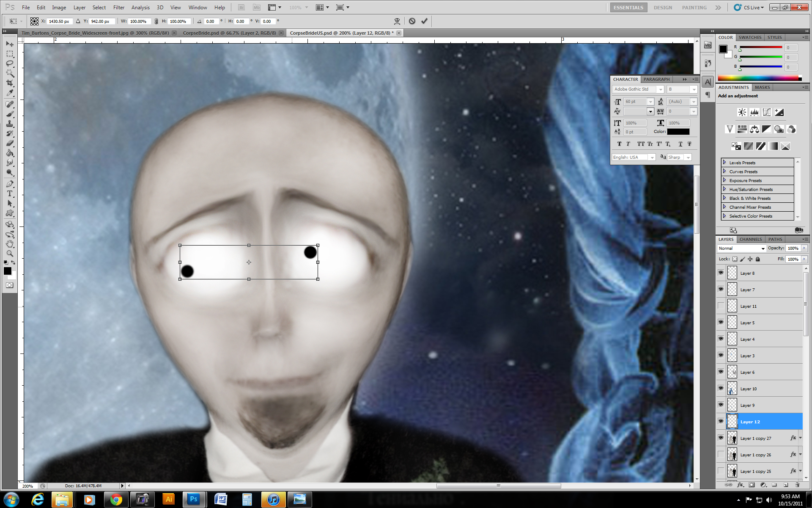The height and width of the screenshot is (508, 812).
Task: Open the Normal blend mode dropdown
Action: 742,248
